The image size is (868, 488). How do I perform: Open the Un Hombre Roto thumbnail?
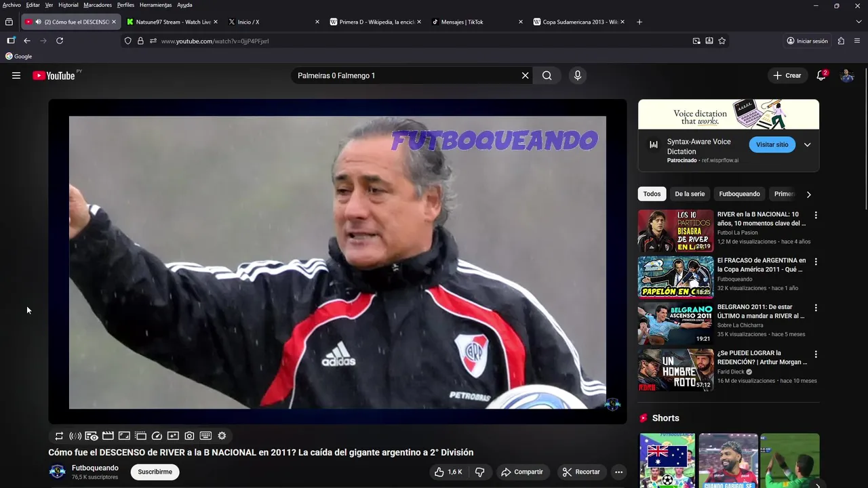coord(675,369)
